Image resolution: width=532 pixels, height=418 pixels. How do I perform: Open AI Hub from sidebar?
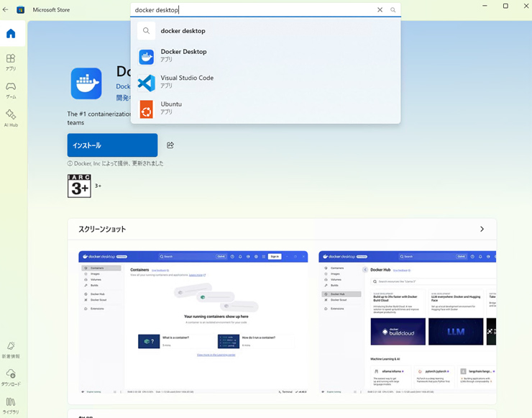coord(11,118)
